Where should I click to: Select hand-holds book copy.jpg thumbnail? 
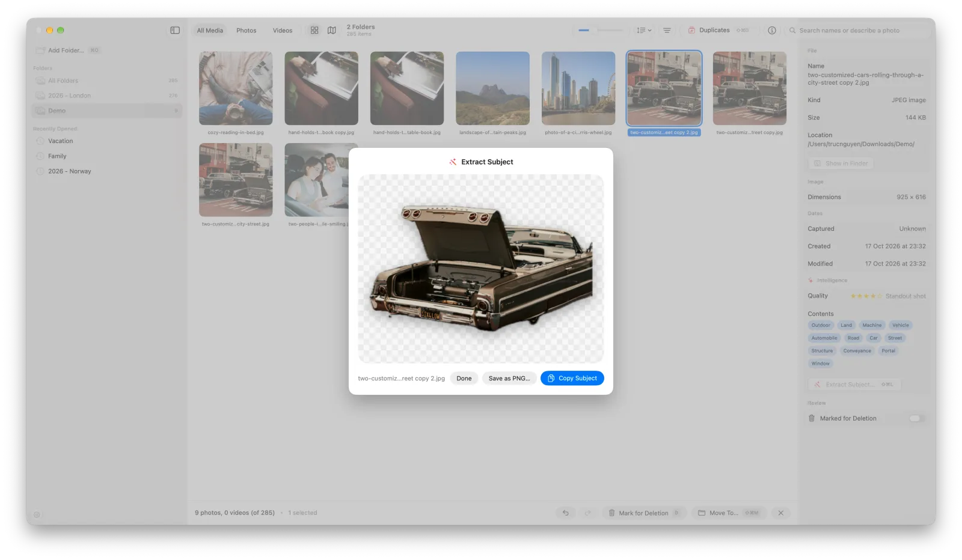pyautogui.click(x=321, y=88)
